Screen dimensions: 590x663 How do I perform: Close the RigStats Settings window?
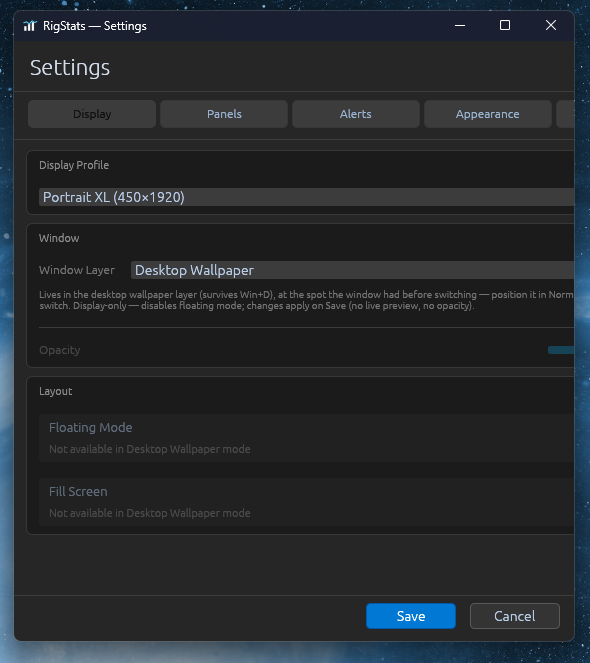[551, 25]
